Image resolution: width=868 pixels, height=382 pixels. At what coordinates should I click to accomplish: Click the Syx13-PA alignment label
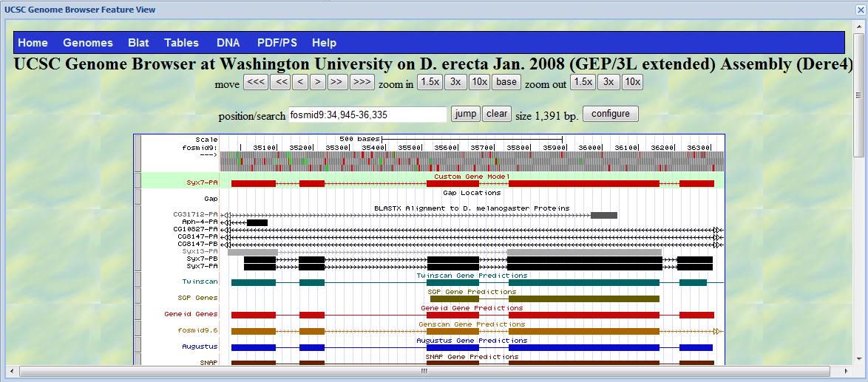pyautogui.click(x=200, y=251)
